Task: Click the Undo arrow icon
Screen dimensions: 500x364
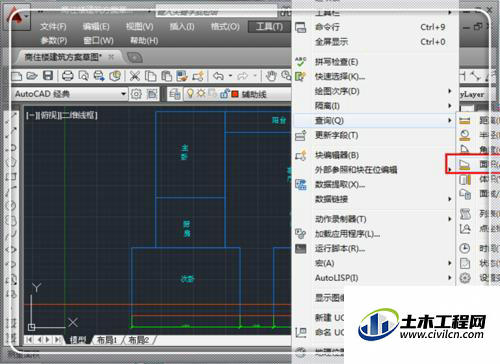Action: (218, 76)
